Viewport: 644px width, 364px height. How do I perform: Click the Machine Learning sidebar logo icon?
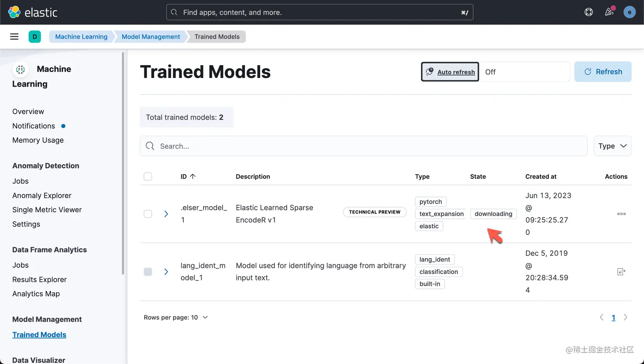coord(20,69)
